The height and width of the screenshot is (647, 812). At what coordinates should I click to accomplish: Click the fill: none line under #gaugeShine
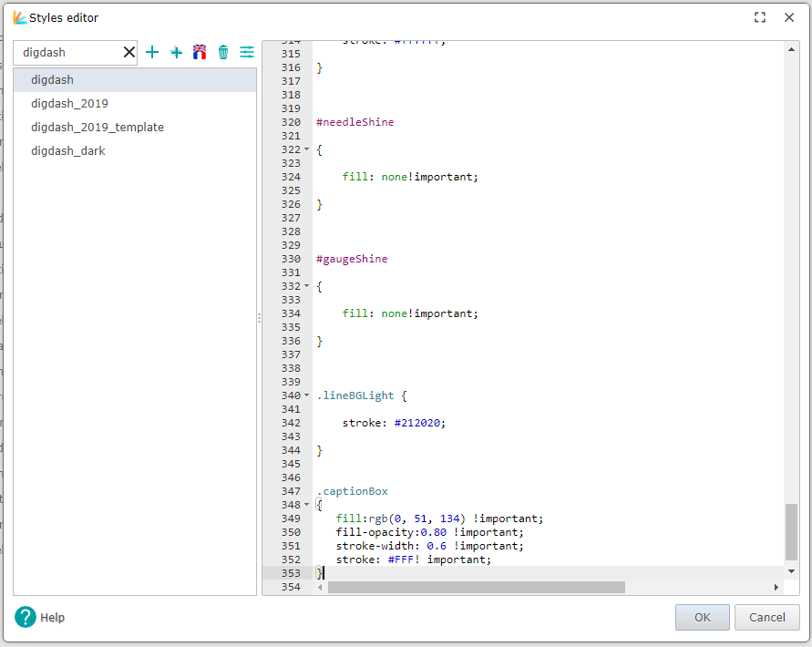click(410, 313)
